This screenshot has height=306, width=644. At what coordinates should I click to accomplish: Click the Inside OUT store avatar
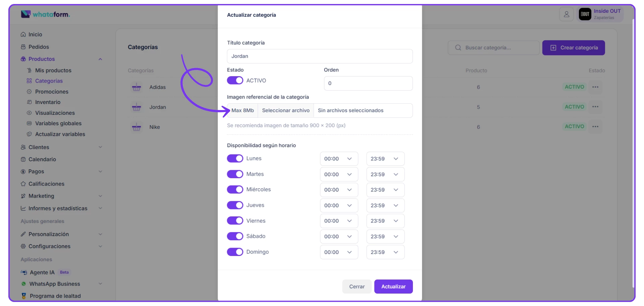(x=585, y=14)
